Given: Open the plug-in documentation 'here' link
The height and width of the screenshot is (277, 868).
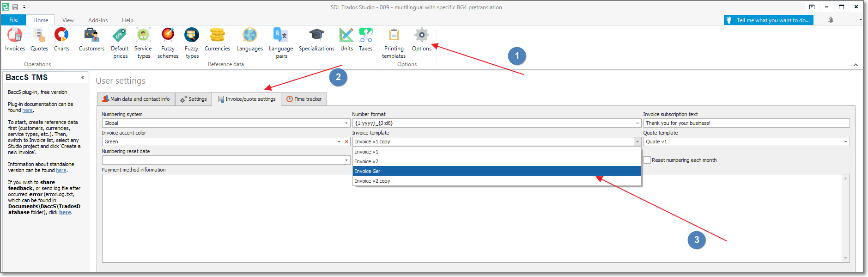Looking at the screenshot, I should 28,111.
